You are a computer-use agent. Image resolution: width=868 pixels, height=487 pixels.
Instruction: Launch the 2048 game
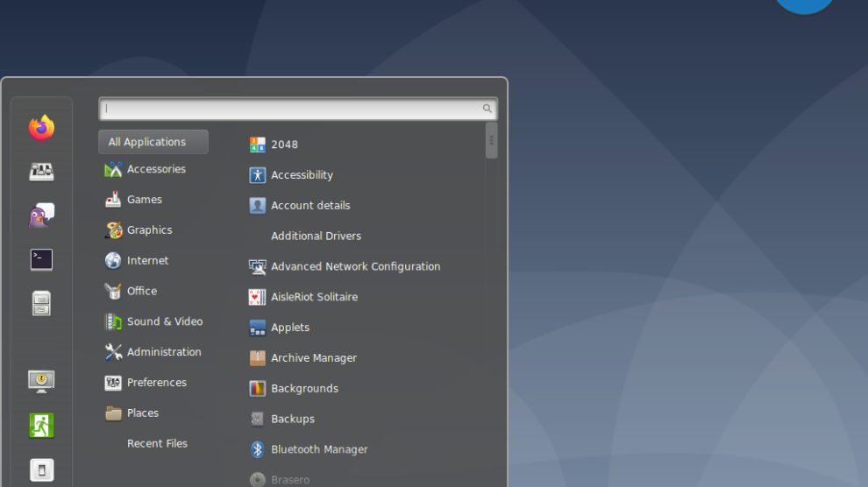coord(284,145)
